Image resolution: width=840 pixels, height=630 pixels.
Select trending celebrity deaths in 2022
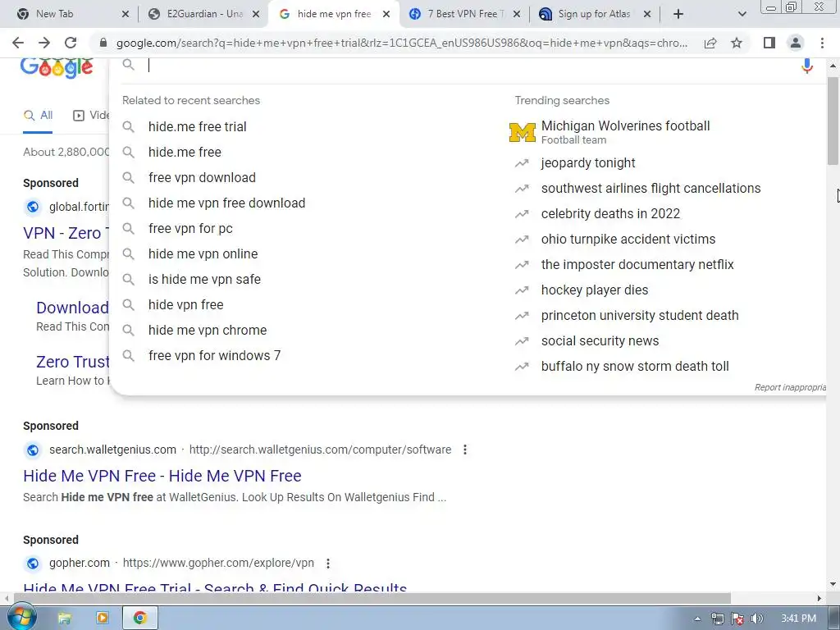pos(610,214)
